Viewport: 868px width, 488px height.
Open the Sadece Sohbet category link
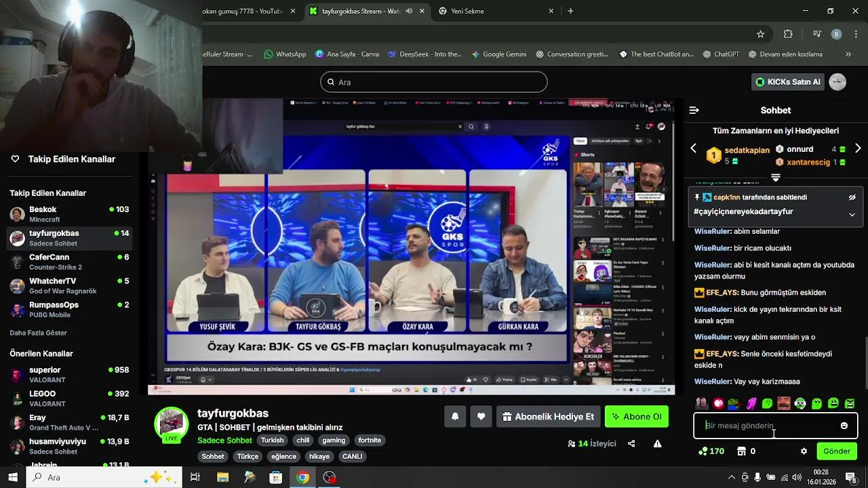(x=224, y=441)
